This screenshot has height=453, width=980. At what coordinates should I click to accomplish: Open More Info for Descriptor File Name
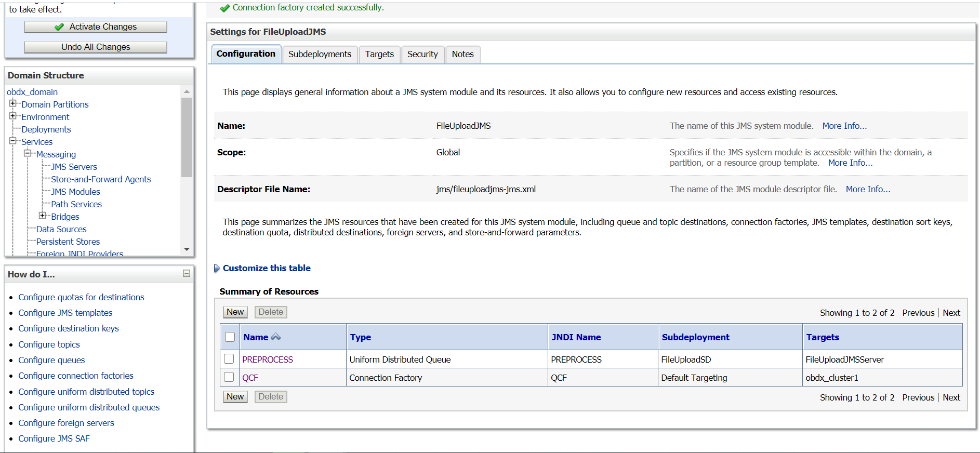point(868,189)
